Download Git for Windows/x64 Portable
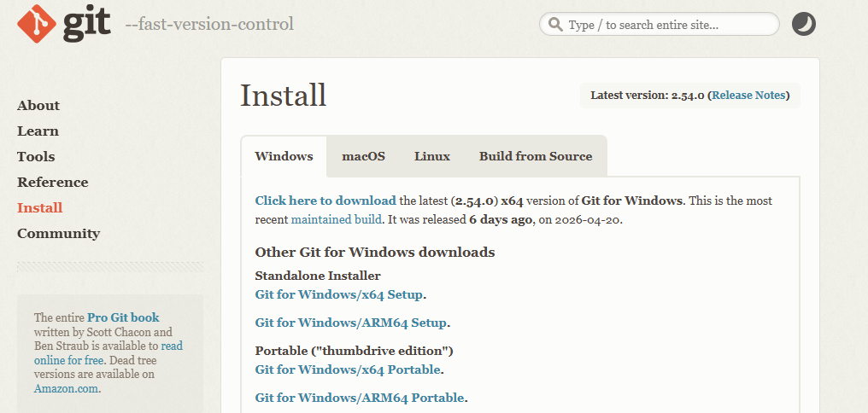The height and width of the screenshot is (413, 868). [348, 369]
